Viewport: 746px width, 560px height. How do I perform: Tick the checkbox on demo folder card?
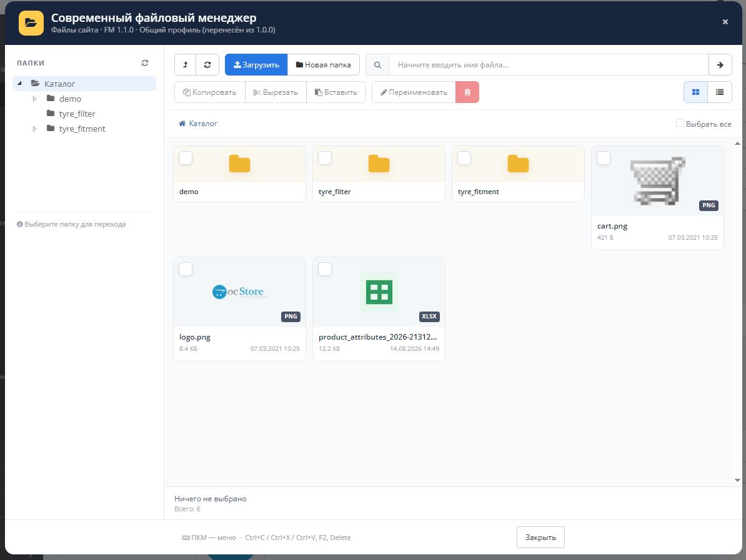(186, 158)
